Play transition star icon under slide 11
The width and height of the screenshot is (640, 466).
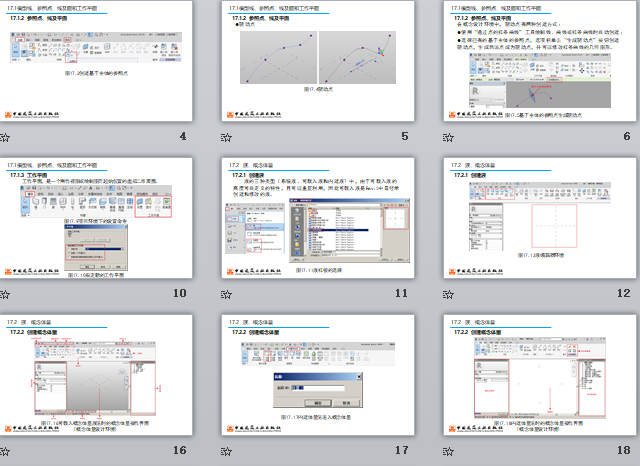coord(227,294)
